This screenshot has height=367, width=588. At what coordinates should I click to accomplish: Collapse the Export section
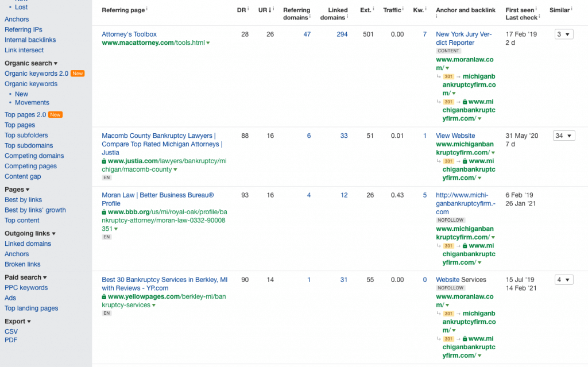[x=18, y=321]
